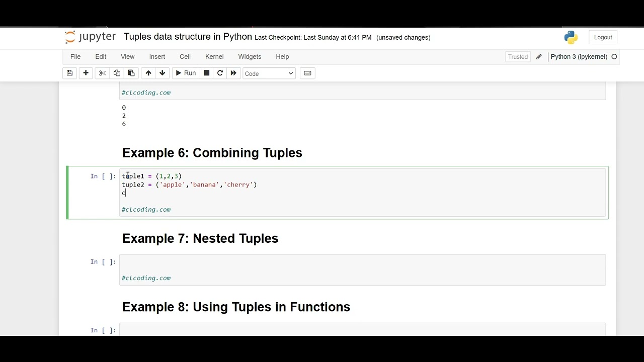Insert a cell below with plus icon
This screenshot has height=362, width=644.
[86, 73]
